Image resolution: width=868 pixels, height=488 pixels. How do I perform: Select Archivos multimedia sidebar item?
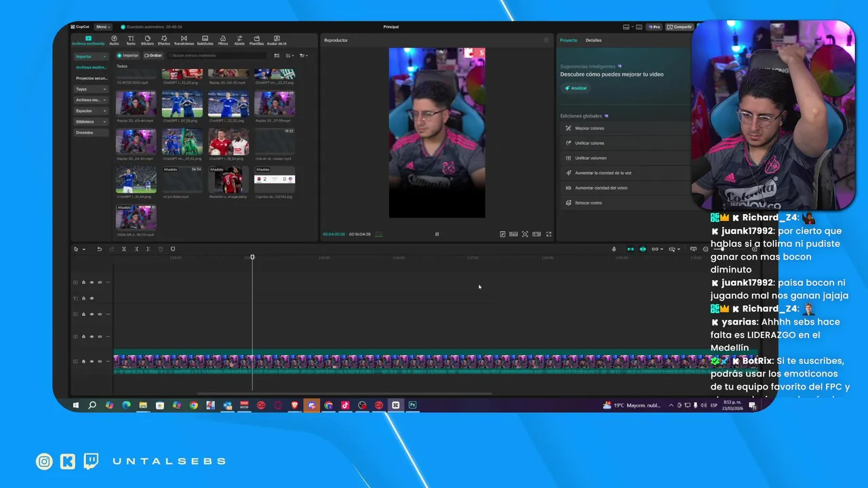(x=91, y=67)
